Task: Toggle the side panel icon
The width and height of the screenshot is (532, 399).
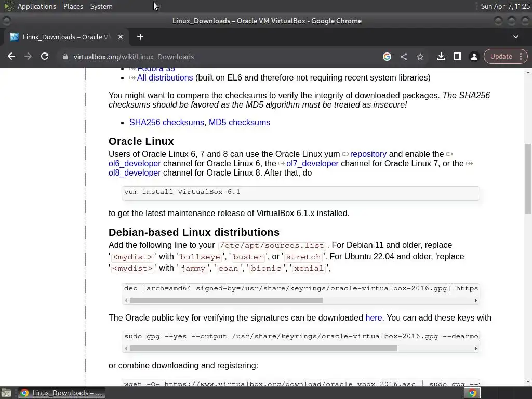Action: click(457, 56)
